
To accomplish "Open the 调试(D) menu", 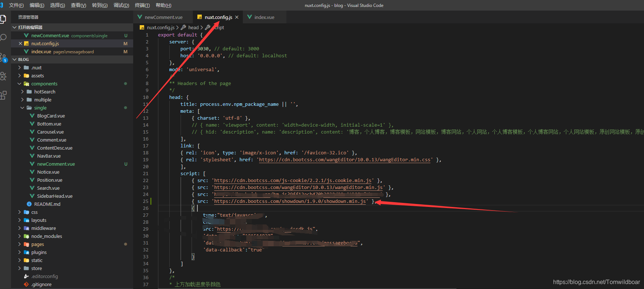I will tap(121, 5).
